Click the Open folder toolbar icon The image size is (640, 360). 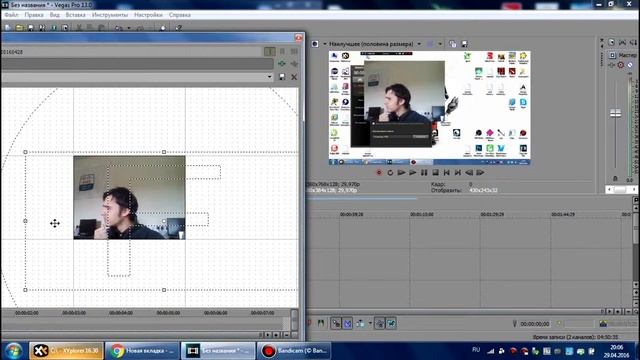19,28
